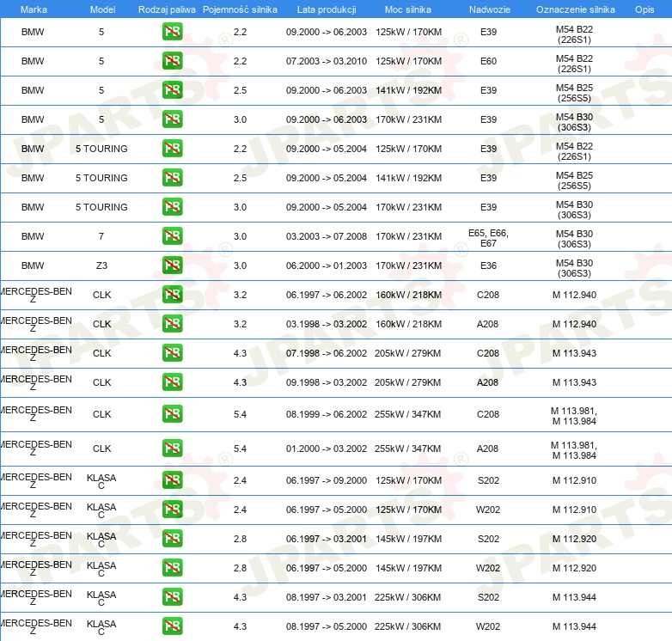Select 'M 113.981, M 113.984' in the C208 row
672x641 pixels.
[574, 416]
